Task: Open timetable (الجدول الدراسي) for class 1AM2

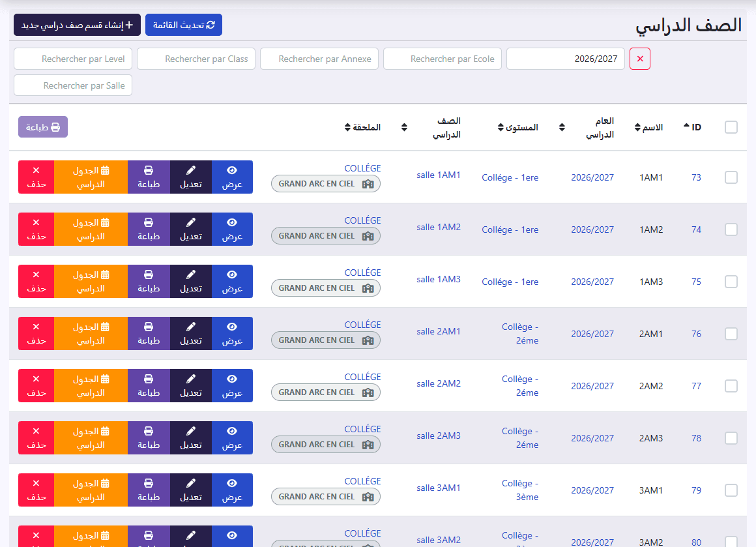Action: 91,229
